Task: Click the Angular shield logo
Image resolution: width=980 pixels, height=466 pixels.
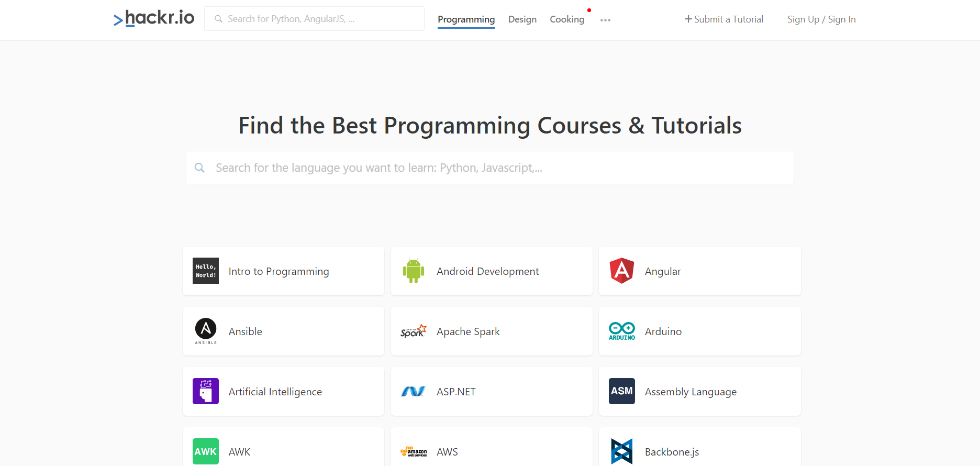Action: tap(622, 271)
